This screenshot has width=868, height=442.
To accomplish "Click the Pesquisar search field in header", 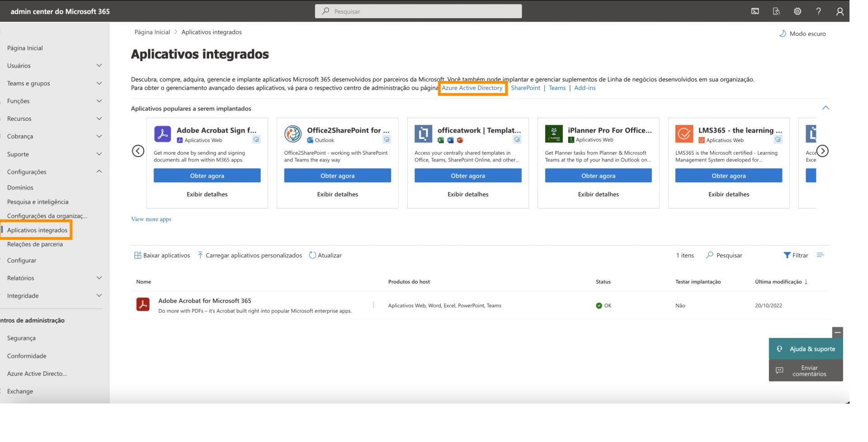I will coord(418,11).
